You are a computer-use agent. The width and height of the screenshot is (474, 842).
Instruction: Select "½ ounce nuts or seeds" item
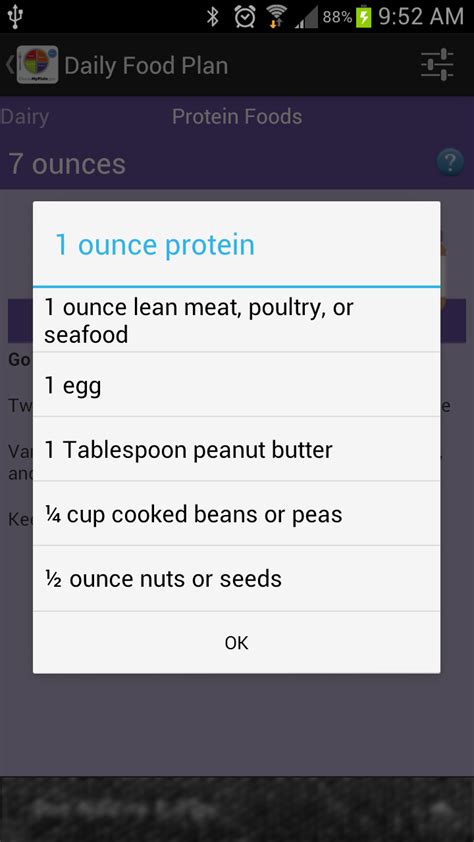(236, 579)
